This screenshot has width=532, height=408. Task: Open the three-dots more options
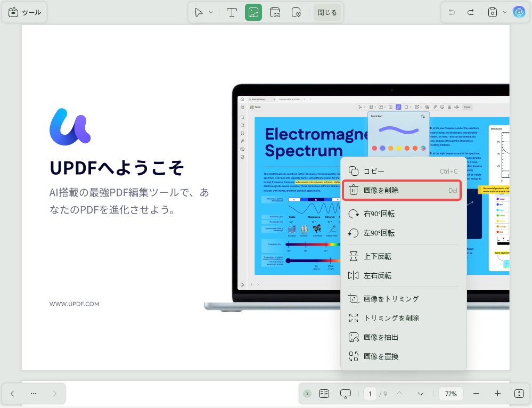click(33, 394)
